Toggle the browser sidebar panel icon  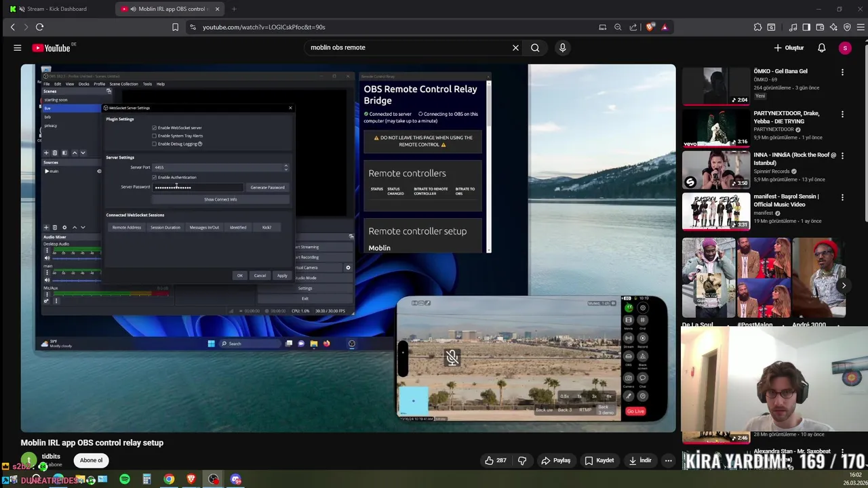pos(806,27)
